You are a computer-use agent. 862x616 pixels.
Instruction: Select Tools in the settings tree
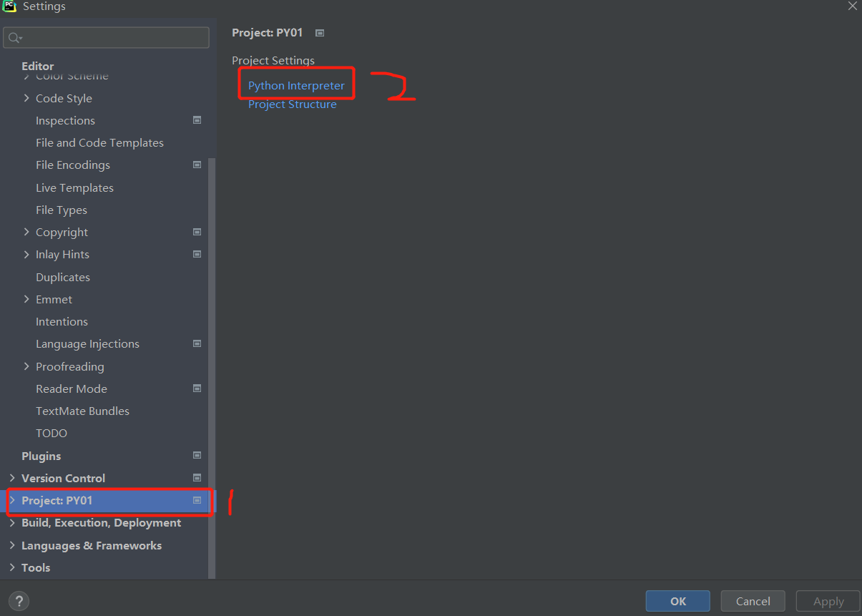(x=36, y=567)
